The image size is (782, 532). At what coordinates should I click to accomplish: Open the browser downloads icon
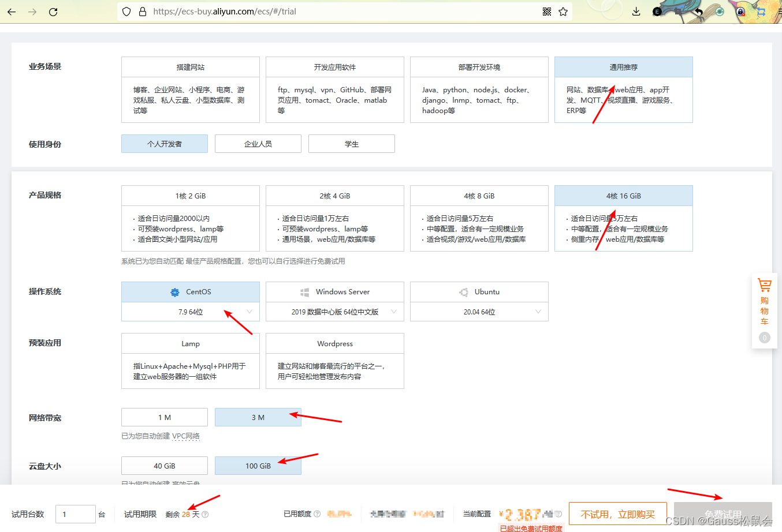pos(636,12)
